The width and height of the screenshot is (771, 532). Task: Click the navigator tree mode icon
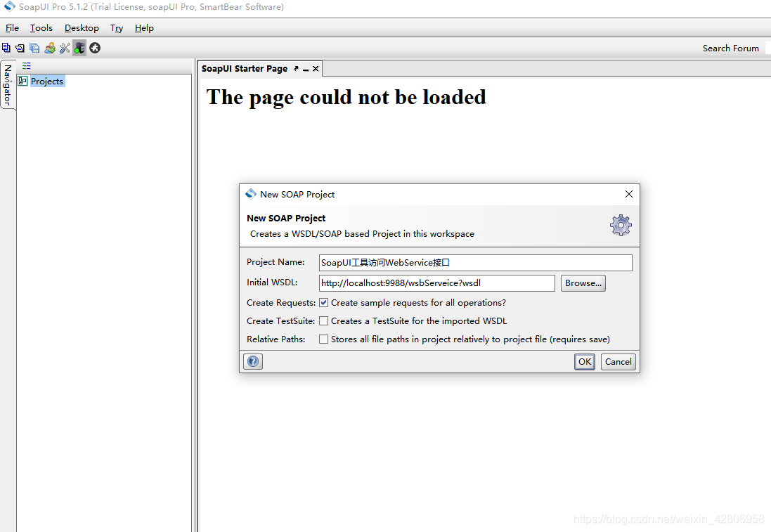click(x=26, y=65)
